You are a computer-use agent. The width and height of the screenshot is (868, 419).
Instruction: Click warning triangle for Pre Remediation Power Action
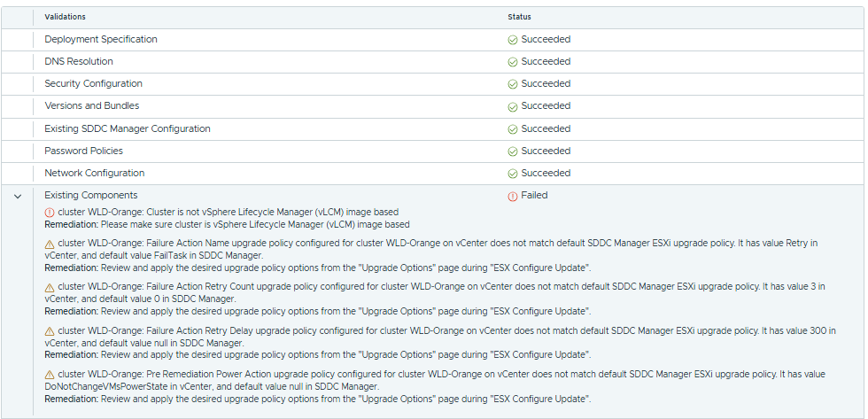pyautogui.click(x=50, y=376)
